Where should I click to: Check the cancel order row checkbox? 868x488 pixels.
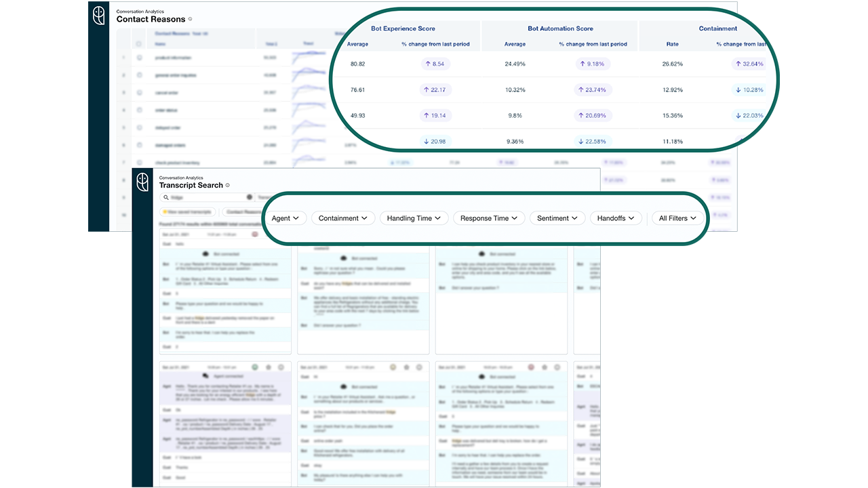(x=139, y=92)
